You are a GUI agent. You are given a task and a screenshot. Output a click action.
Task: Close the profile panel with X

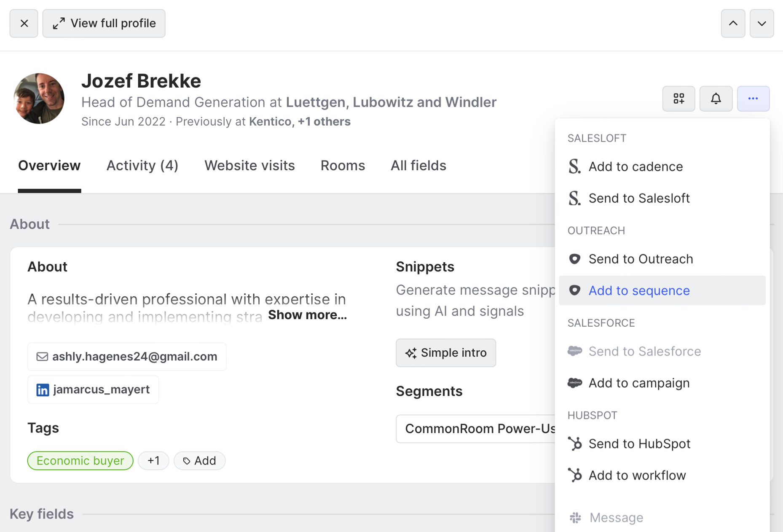coord(24,24)
